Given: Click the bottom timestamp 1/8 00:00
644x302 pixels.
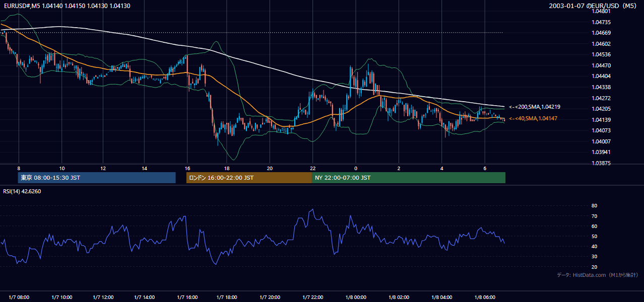Looking at the screenshot, I should tap(356, 297).
